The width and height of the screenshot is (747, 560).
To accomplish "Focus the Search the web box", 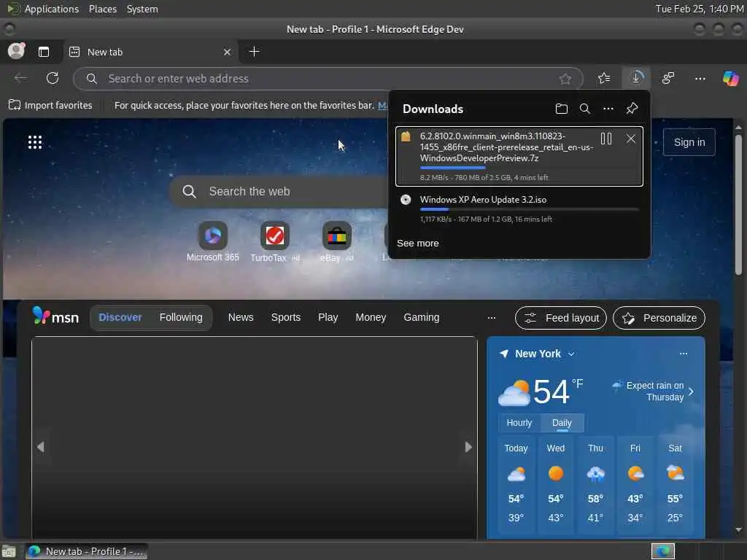I will pos(281,192).
